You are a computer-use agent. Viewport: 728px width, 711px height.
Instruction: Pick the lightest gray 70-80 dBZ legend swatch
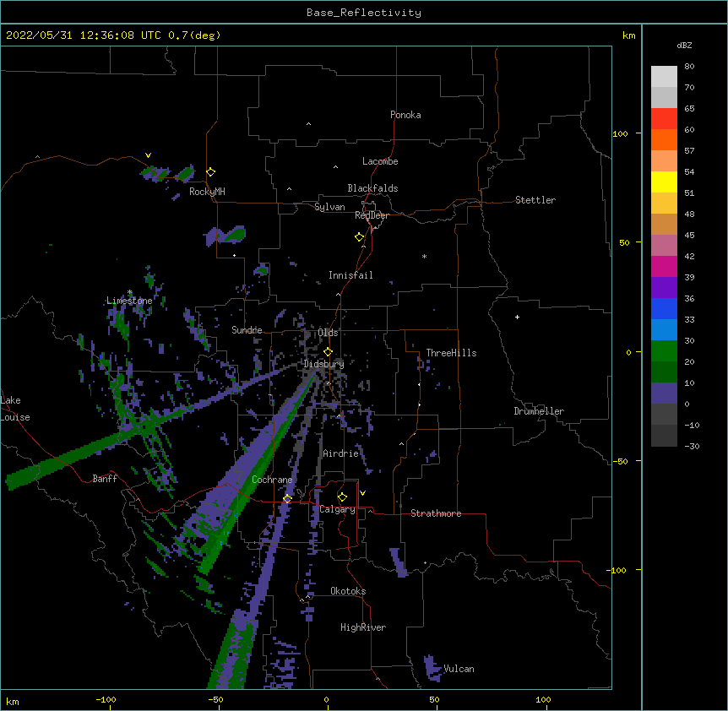point(664,77)
